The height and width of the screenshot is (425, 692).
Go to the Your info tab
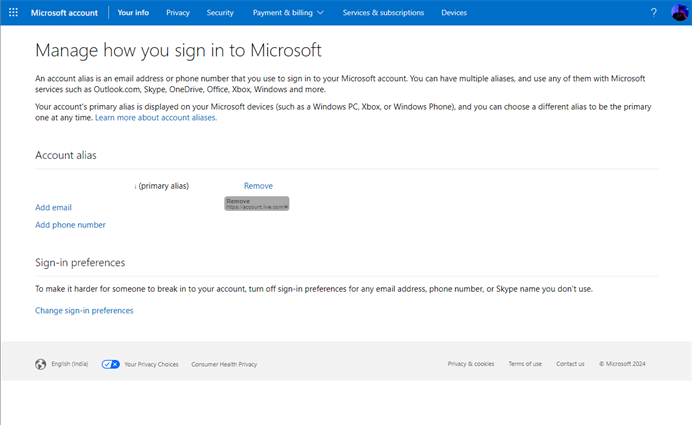click(x=133, y=13)
